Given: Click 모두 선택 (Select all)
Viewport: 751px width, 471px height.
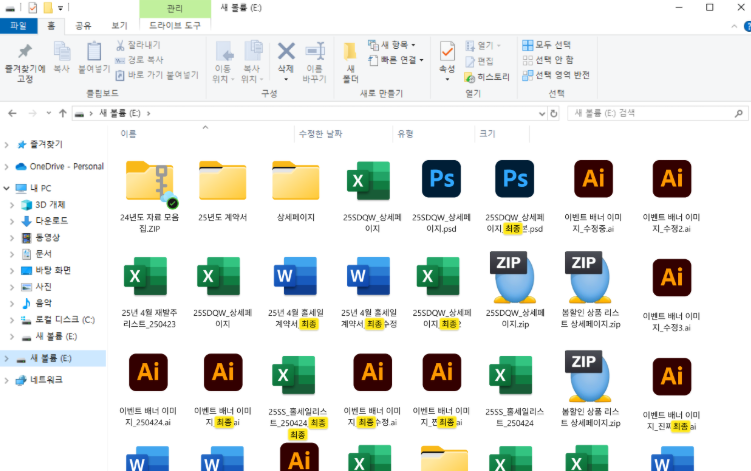Looking at the screenshot, I should pyautogui.click(x=546, y=45).
